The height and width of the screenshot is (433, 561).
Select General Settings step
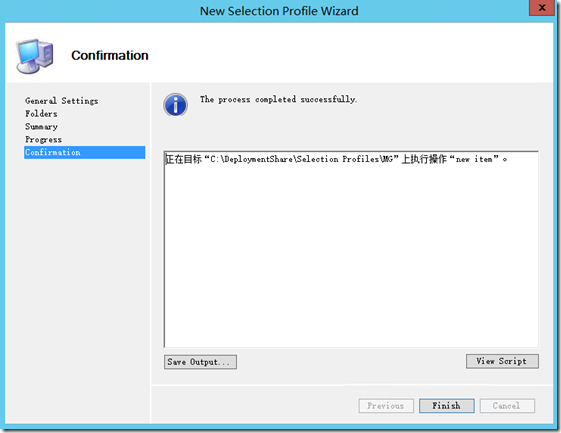pyautogui.click(x=62, y=101)
